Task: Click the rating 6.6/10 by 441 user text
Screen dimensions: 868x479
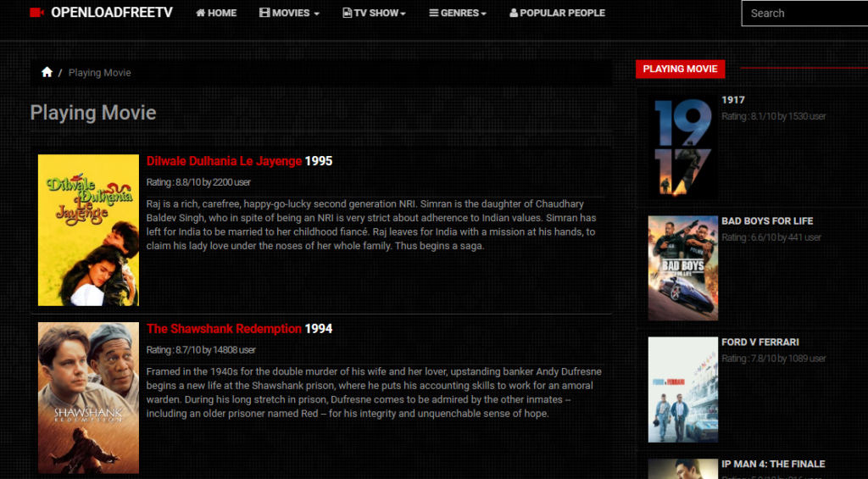Action: pyautogui.click(x=771, y=237)
